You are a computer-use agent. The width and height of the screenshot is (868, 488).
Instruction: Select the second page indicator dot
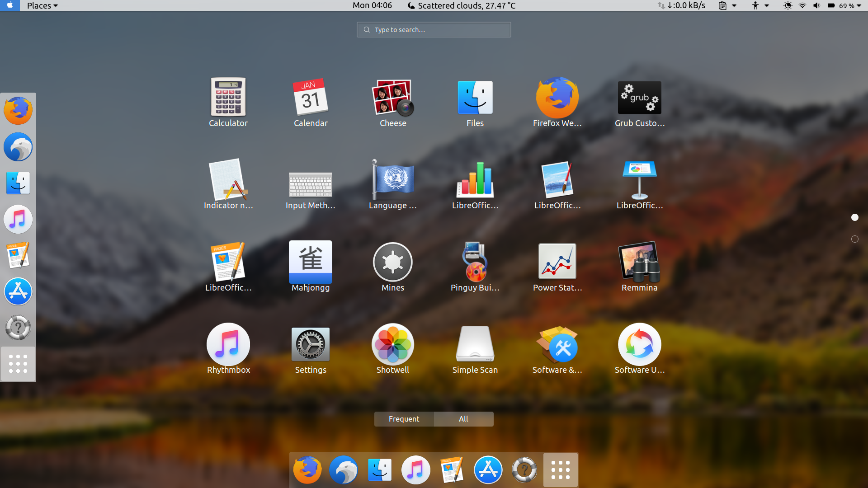(x=855, y=239)
